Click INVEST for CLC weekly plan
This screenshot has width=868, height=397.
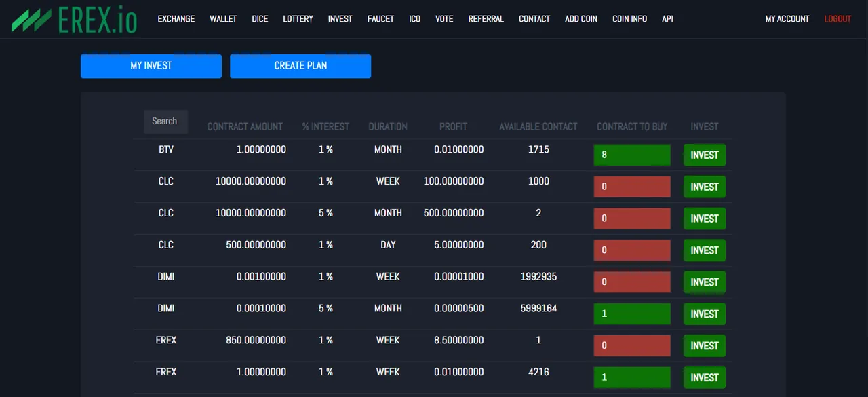[x=705, y=187]
